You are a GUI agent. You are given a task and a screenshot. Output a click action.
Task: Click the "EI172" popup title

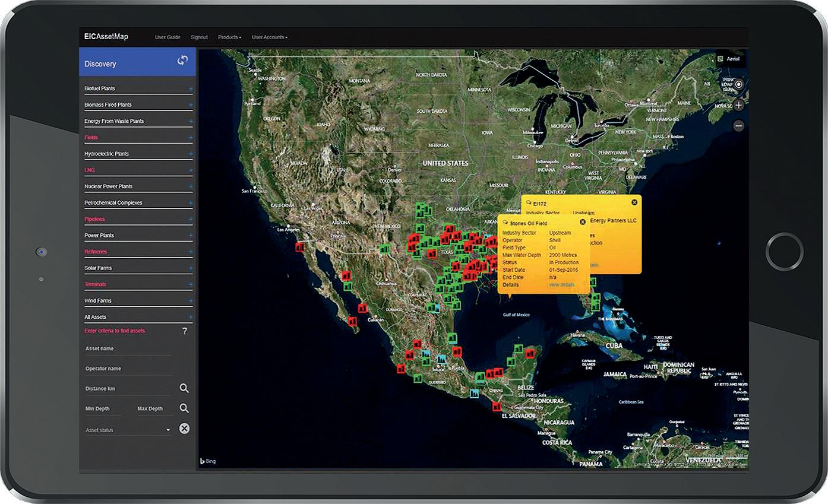540,204
